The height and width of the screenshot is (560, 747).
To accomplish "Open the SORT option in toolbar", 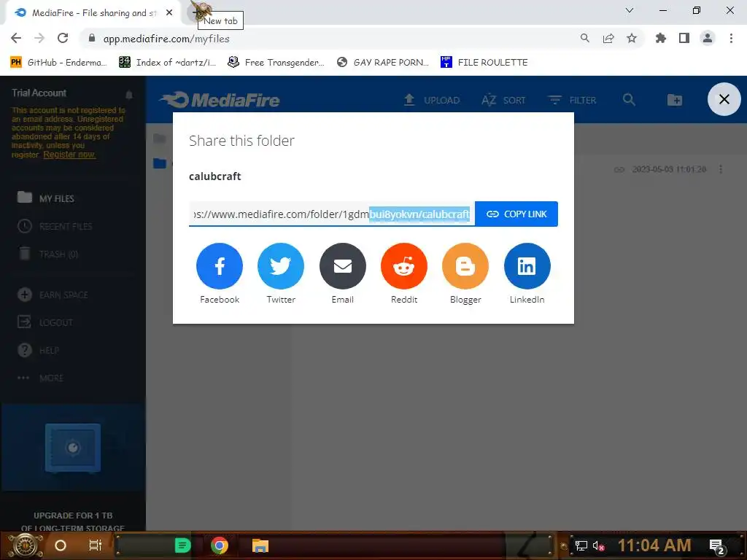I will pyautogui.click(x=503, y=100).
